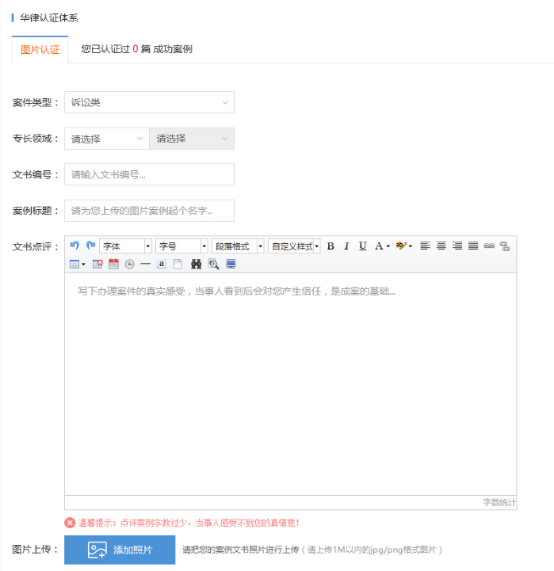Justify text alignment
Viewport: 554px width, 571px height.
(473, 246)
